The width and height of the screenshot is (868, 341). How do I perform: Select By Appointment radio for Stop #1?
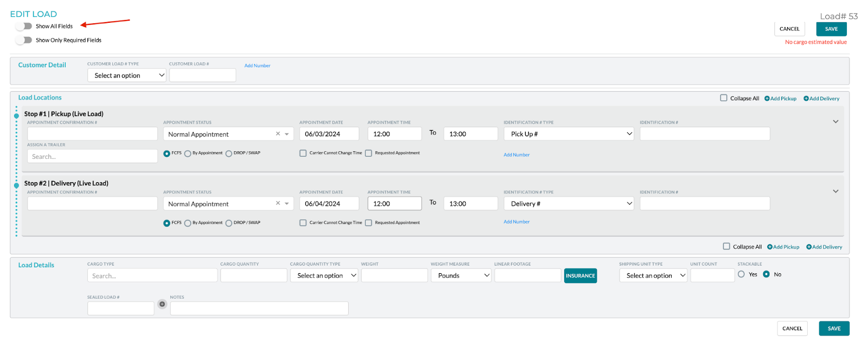coord(188,153)
